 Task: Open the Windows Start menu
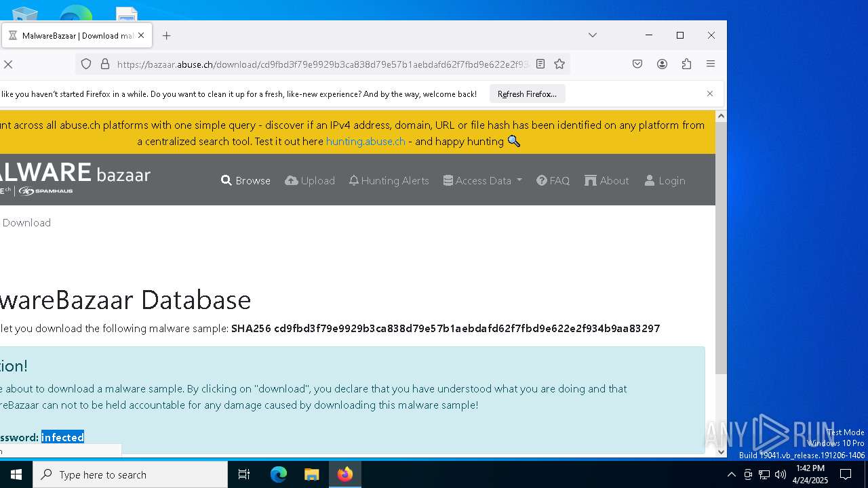tap(16, 474)
